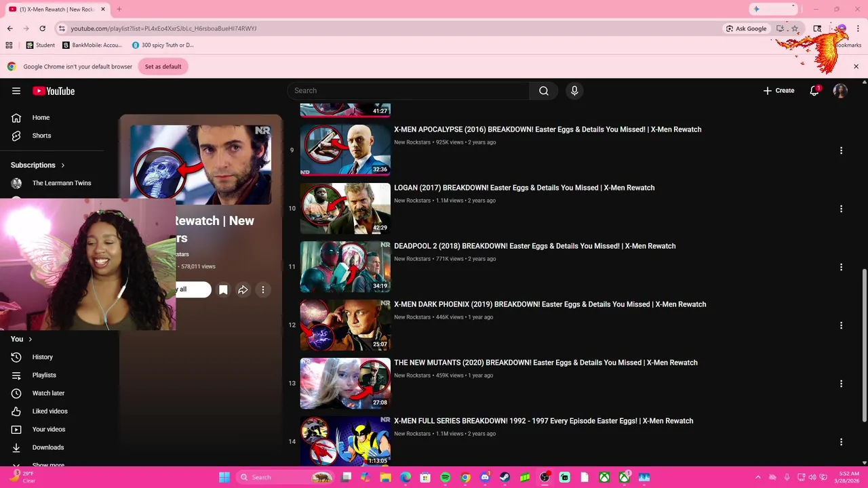Install app via the address bar icon
This screenshot has width=868, height=488.
(781, 28)
